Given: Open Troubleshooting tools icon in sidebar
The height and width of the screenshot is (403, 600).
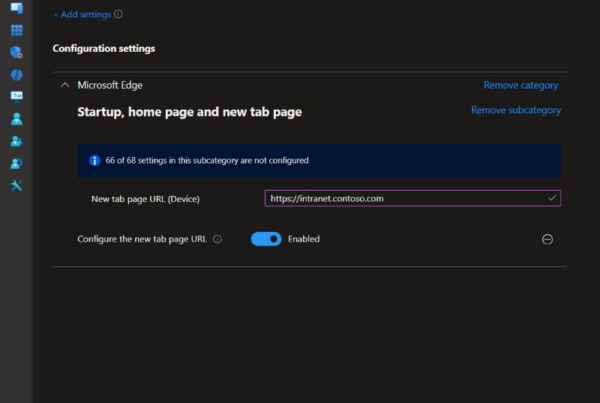Looking at the screenshot, I should [16, 186].
